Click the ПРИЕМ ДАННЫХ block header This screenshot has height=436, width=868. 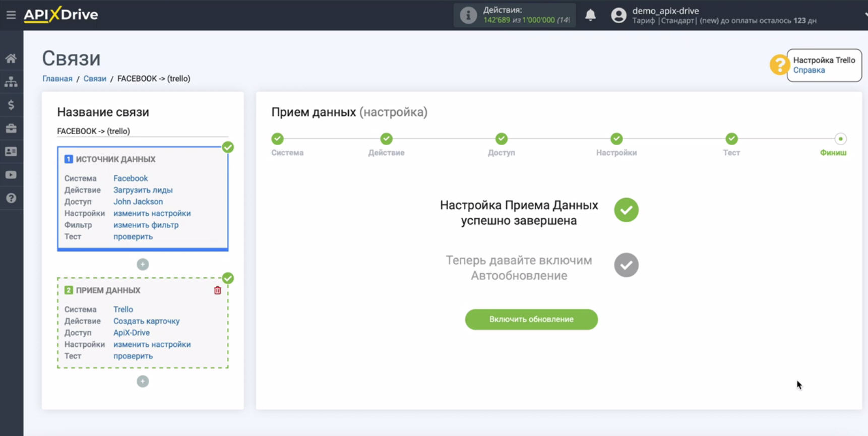pyautogui.click(x=108, y=290)
